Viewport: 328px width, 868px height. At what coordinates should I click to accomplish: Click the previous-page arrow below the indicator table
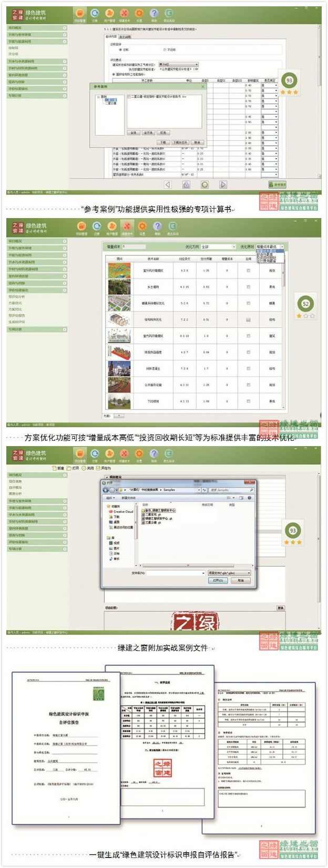point(168,184)
